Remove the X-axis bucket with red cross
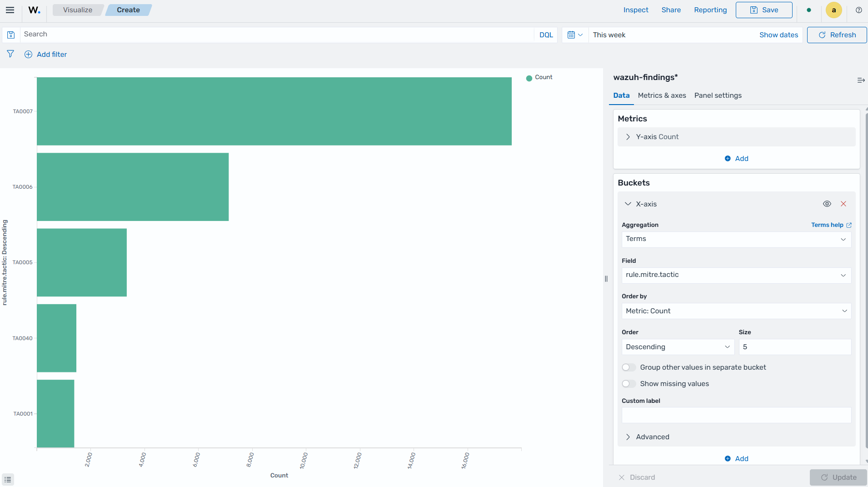Image resolution: width=868 pixels, height=487 pixels. click(x=843, y=204)
